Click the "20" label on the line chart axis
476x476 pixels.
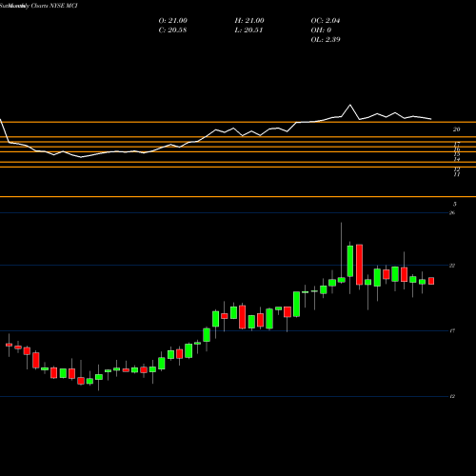click(x=456, y=129)
